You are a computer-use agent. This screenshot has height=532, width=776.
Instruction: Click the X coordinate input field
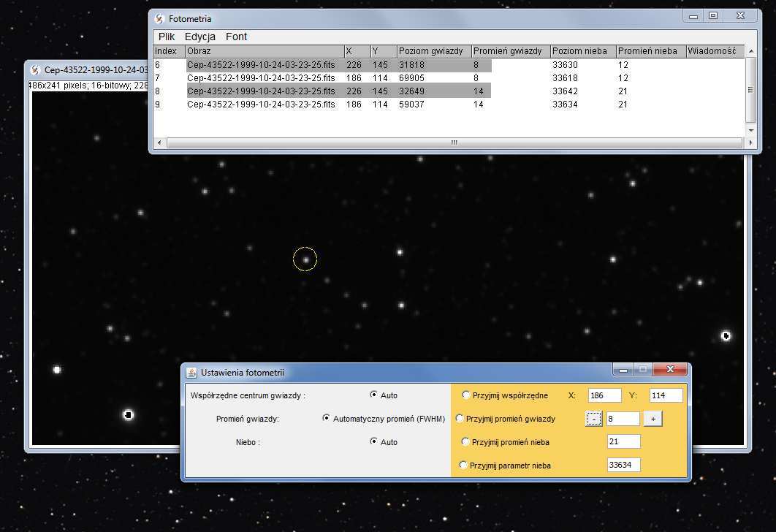604,395
